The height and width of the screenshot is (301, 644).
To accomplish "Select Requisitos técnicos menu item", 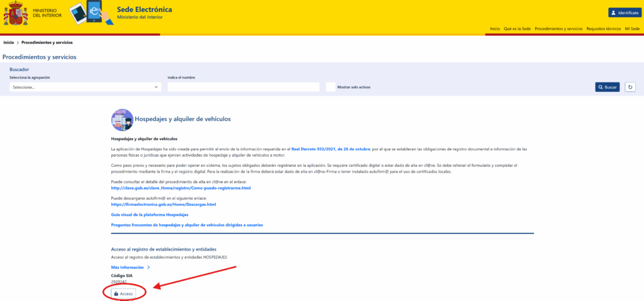I will (603, 29).
